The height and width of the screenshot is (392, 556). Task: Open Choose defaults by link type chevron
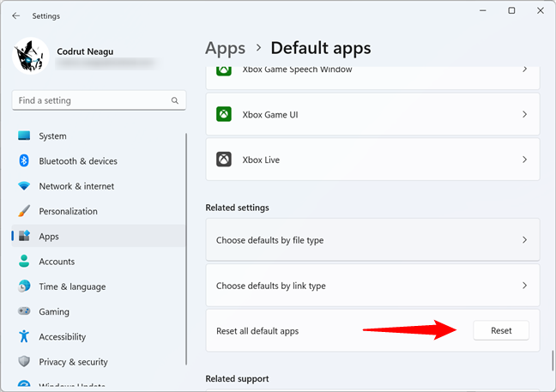(524, 286)
